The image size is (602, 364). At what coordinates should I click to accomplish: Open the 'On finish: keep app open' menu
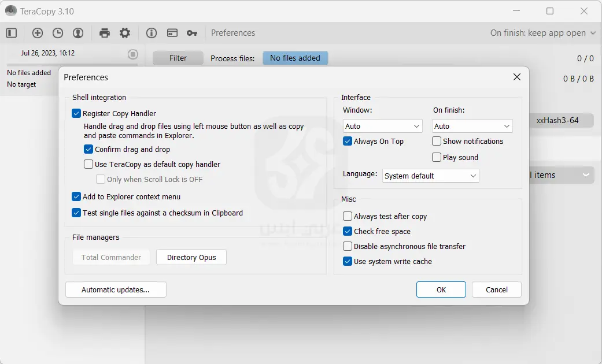[x=542, y=33]
